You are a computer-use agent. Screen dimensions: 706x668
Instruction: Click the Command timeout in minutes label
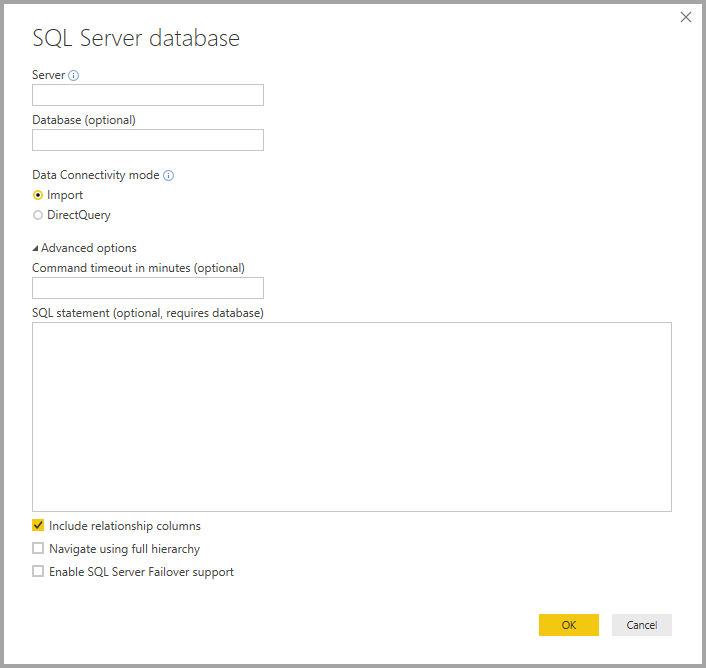pos(138,268)
